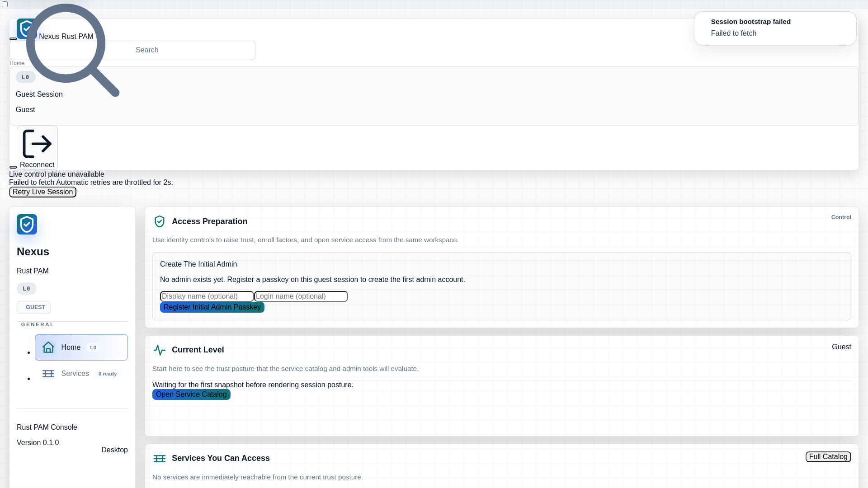Click the Retry Live Session button

[42, 192]
